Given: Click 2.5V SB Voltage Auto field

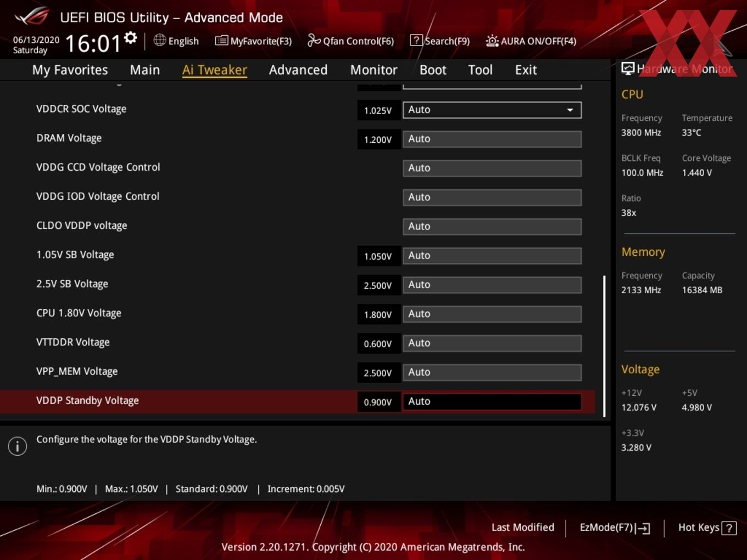Looking at the screenshot, I should (x=492, y=284).
